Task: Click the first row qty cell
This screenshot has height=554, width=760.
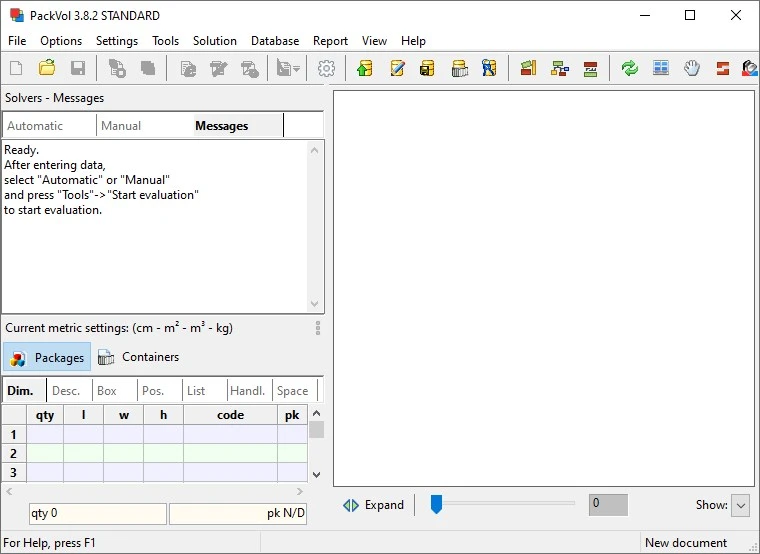Action: tap(45, 434)
